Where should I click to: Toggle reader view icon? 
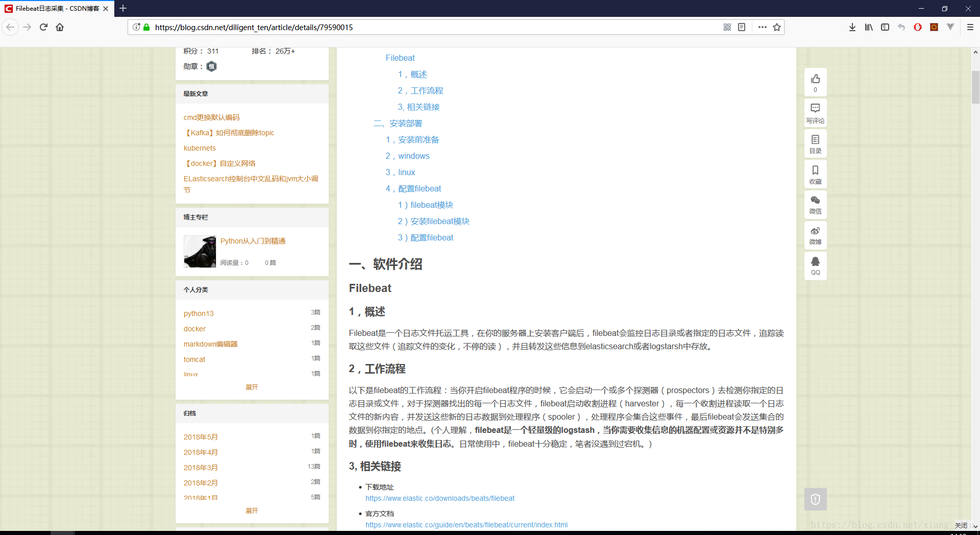click(742, 27)
